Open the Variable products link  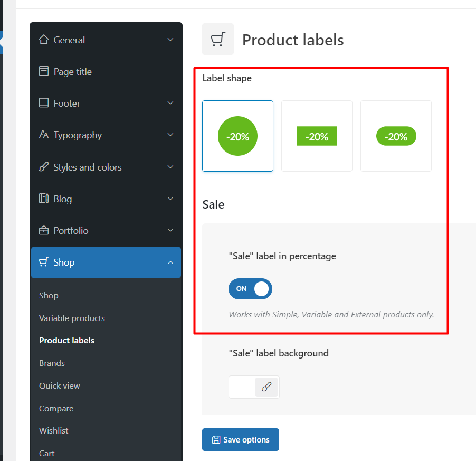point(72,318)
